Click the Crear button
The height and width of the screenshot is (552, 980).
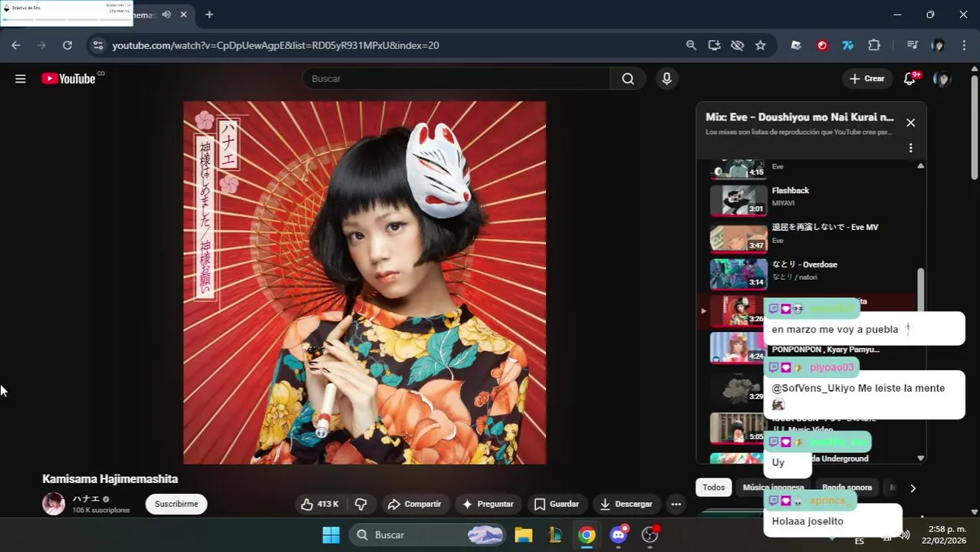pyautogui.click(x=867, y=78)
